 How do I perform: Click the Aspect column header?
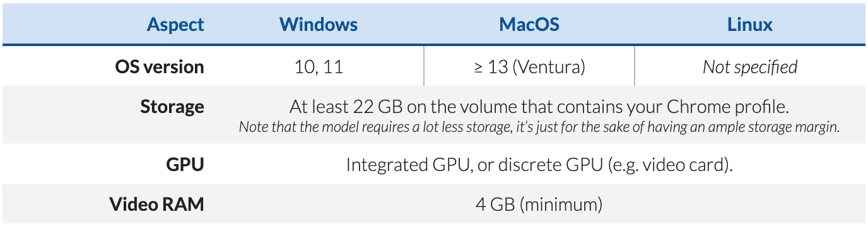click(x=175, y=25)
